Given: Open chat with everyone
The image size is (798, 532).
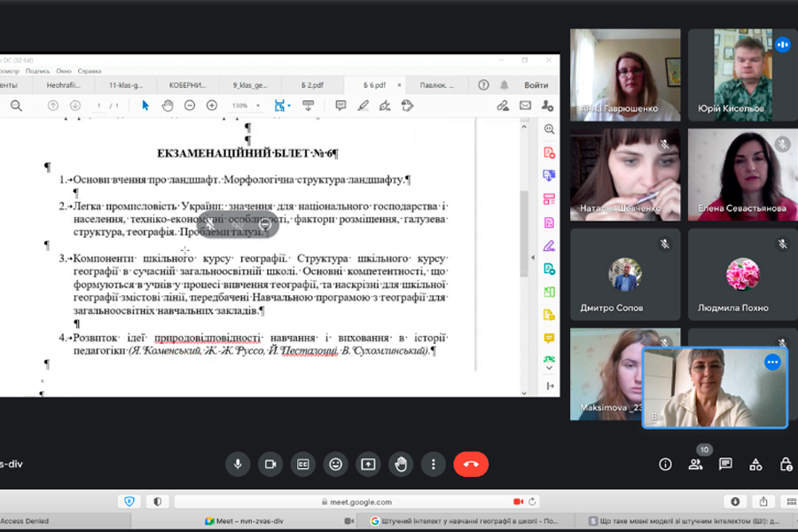Looking at the screenshot, I should coord(725,465).
